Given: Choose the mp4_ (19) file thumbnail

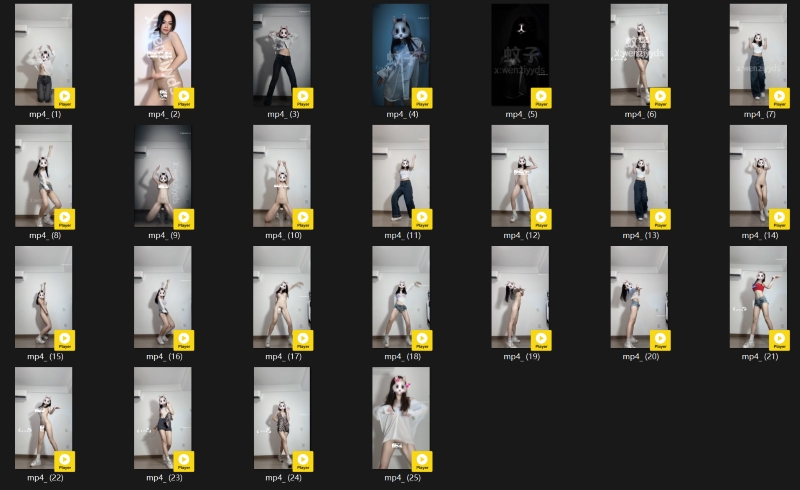Looking at the screenshot, I should [519, 293].
